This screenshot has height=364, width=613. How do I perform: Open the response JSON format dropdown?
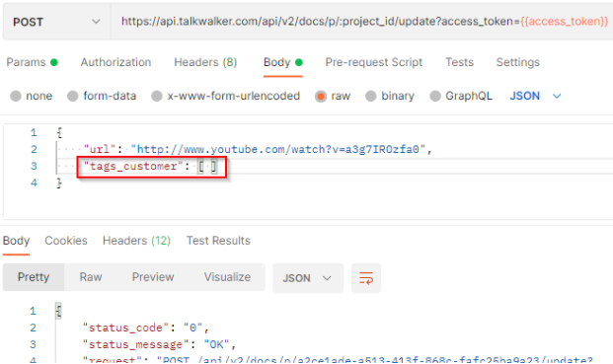(308, 278)
